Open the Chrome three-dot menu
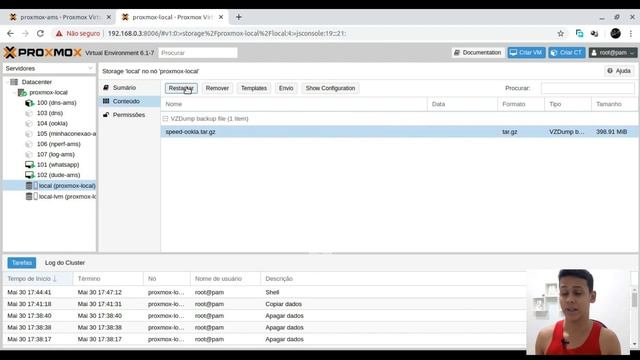This screenshot has width=640, height=360. coord(631,33)
